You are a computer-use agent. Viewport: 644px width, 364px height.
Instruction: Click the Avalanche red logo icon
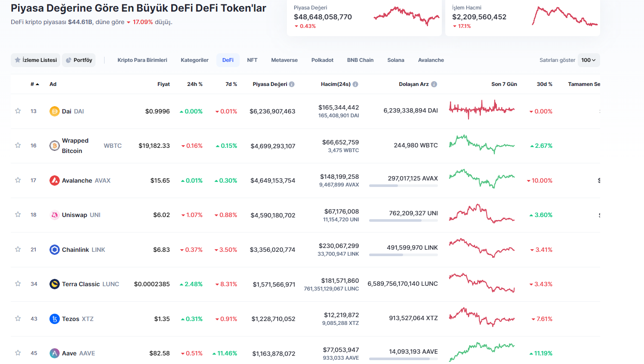coord(55,180)
